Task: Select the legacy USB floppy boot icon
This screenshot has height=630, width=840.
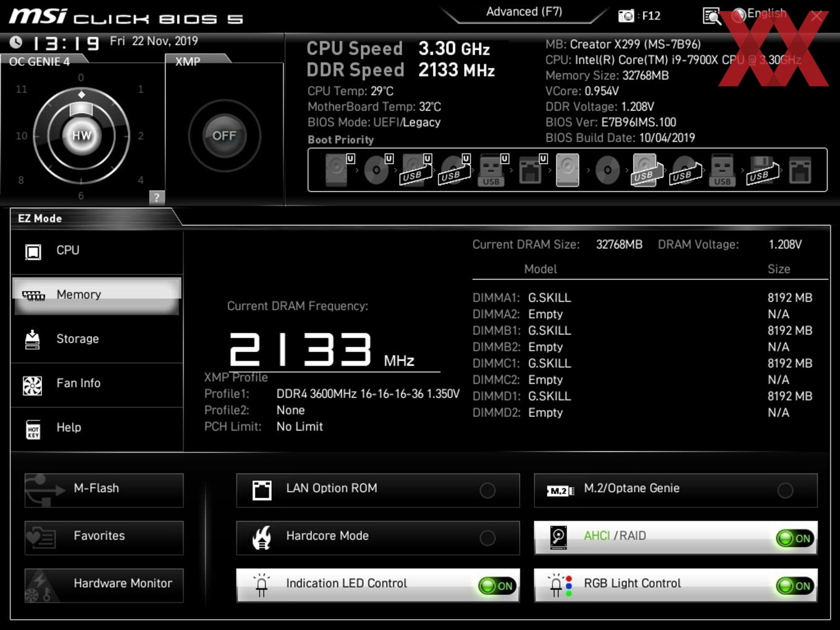Action: [x=762, y=170]
